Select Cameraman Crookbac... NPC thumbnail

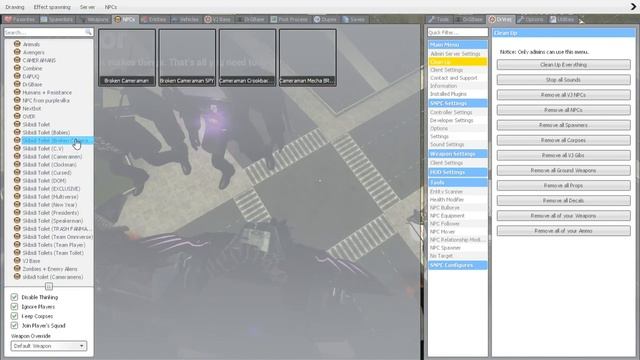point(247,57)
